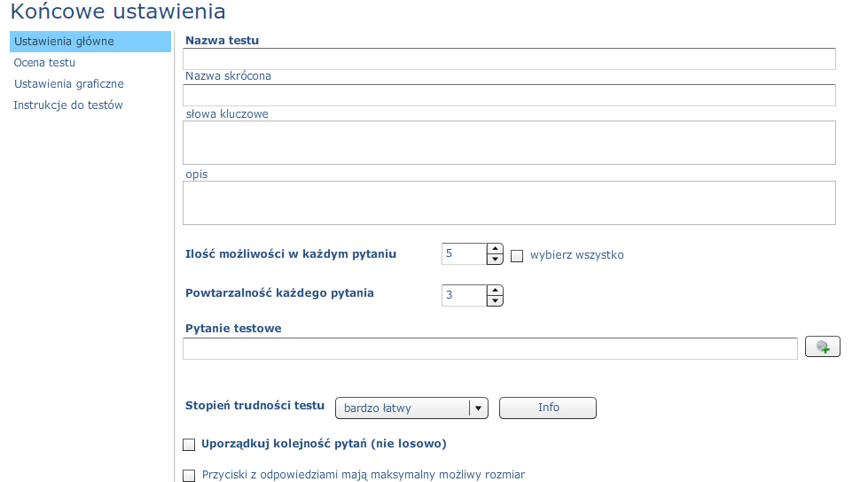Click inside the opis text area

click(x=509, y=203)
